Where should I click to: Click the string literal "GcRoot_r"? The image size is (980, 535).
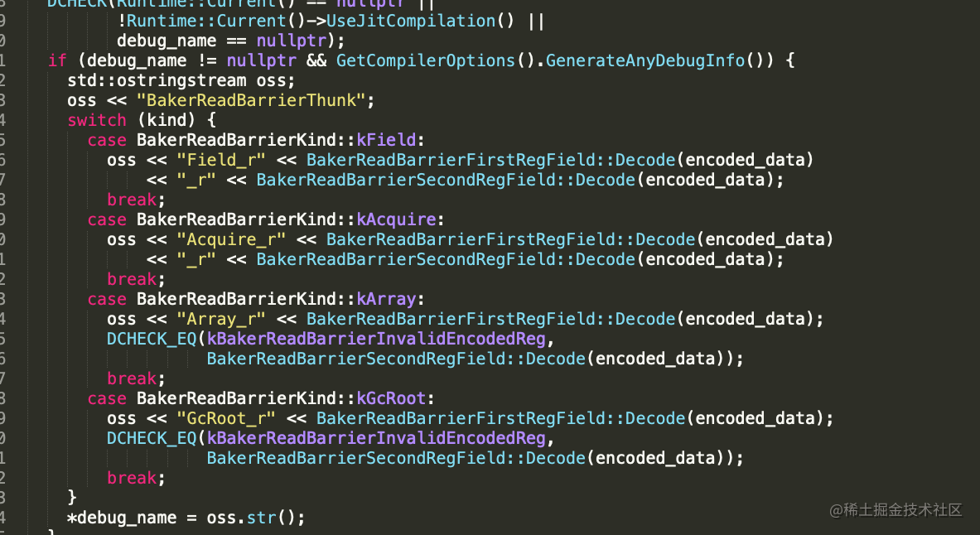click(224, 417)
